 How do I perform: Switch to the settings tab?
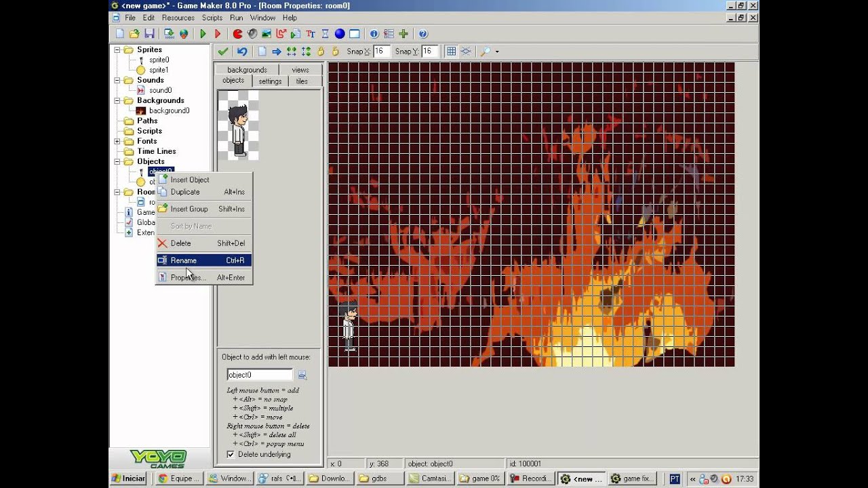[270, 81]
